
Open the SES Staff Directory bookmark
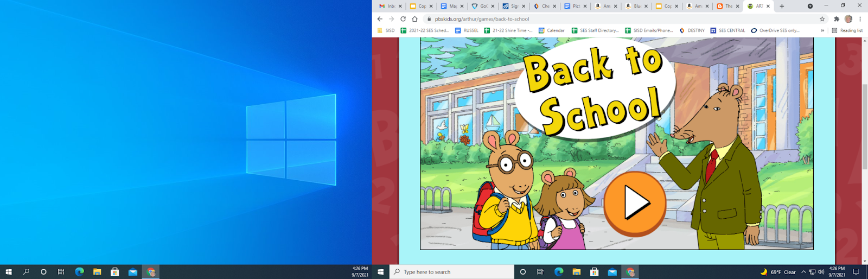click(x=595, y=30)
